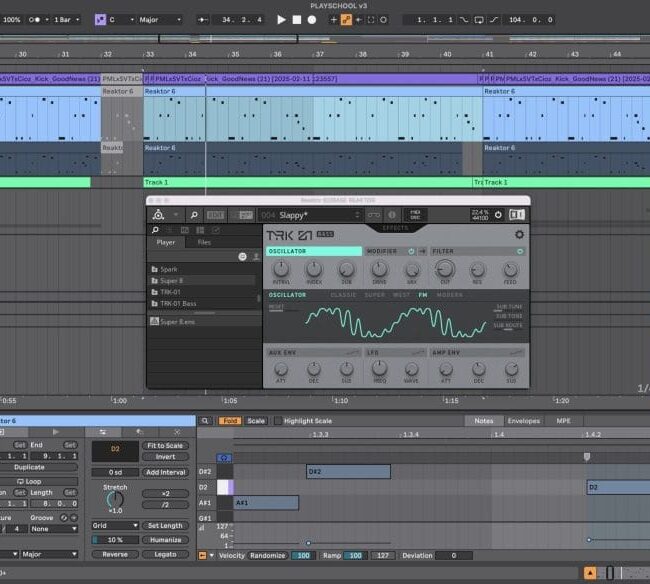This screenshot has width=650, height=584.
Task: Click the Stop button in the transport bar
Action: (299, 19)
